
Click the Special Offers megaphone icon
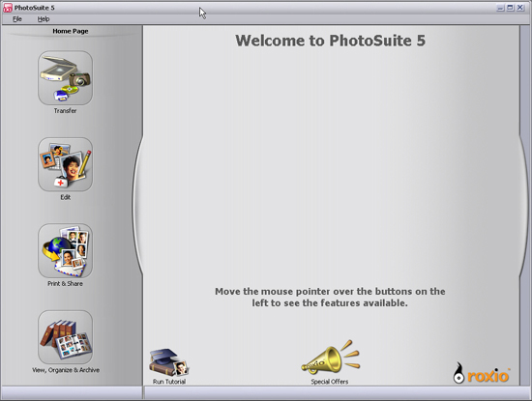click(330, 358)
